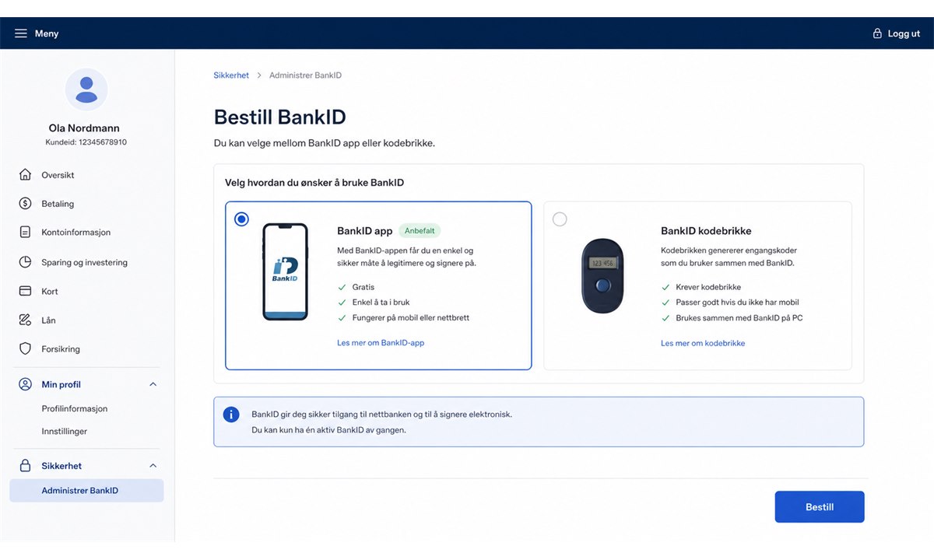Open the Les mer om BankID-app link
This screenshot has height=560, width=934.
pyautogui.click(x=381, y=343)
